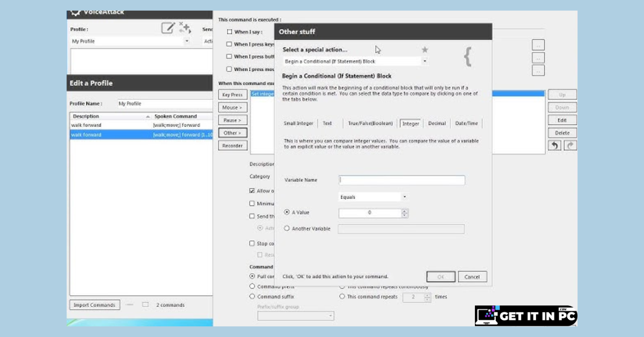Enable the 'When I press button' checkbox
This screenshot has width=644, height=337.
point(229,56)
